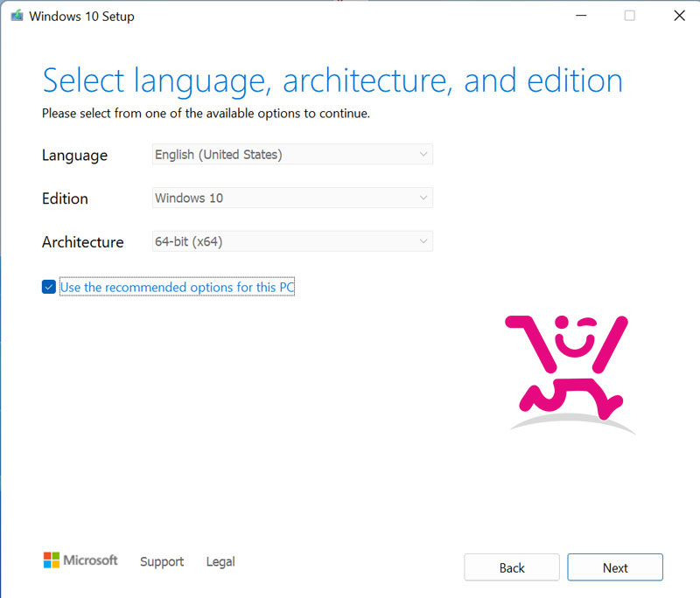Click 'Use the recommended options for this PC' label
700x598 pixels.
coord(178,287)
